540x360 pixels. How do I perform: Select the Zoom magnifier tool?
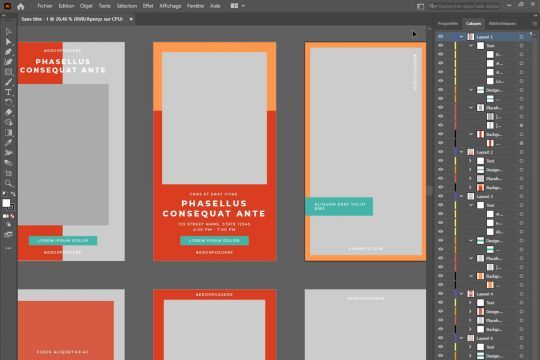click(x=8, y=183)
